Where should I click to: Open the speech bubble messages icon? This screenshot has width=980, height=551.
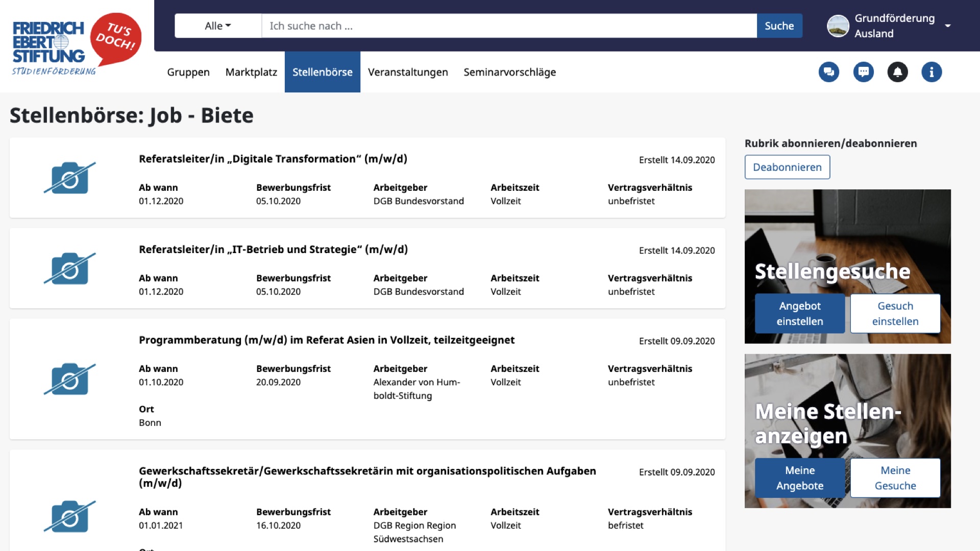pyautogui.click(x=864, y=72)
